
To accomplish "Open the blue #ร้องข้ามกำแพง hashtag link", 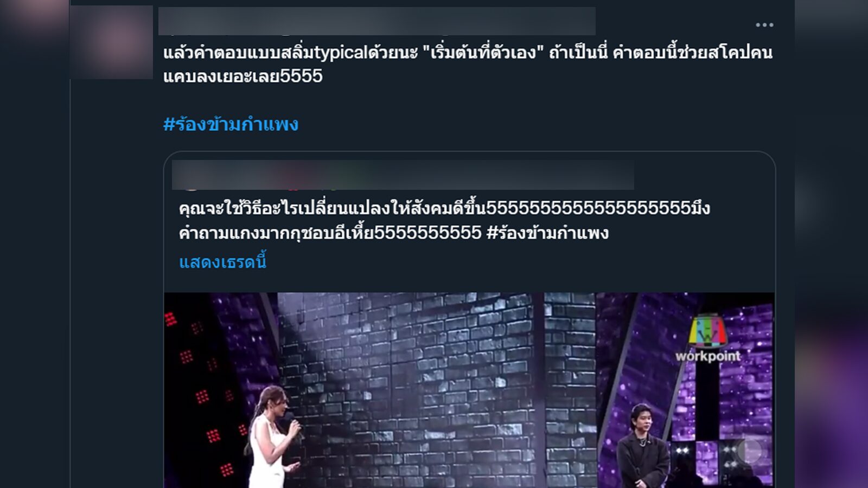I will pyautogui.click(x=231, y=124).
